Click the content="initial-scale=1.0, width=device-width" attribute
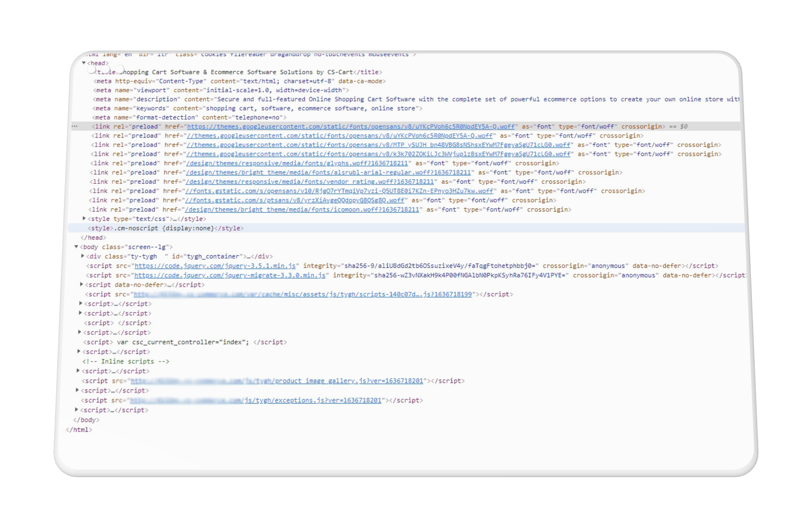 pos(260,90)
